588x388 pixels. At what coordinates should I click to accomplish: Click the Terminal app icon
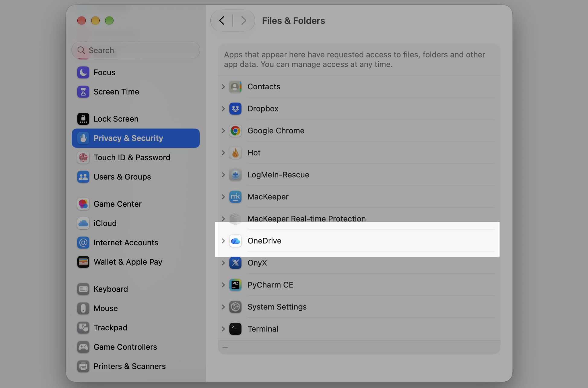coord(235,329)
